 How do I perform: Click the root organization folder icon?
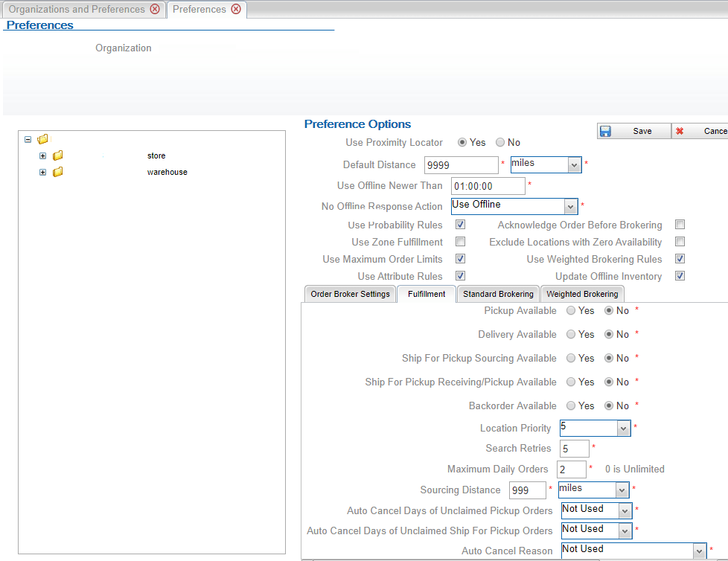click(x=42, y=139)
